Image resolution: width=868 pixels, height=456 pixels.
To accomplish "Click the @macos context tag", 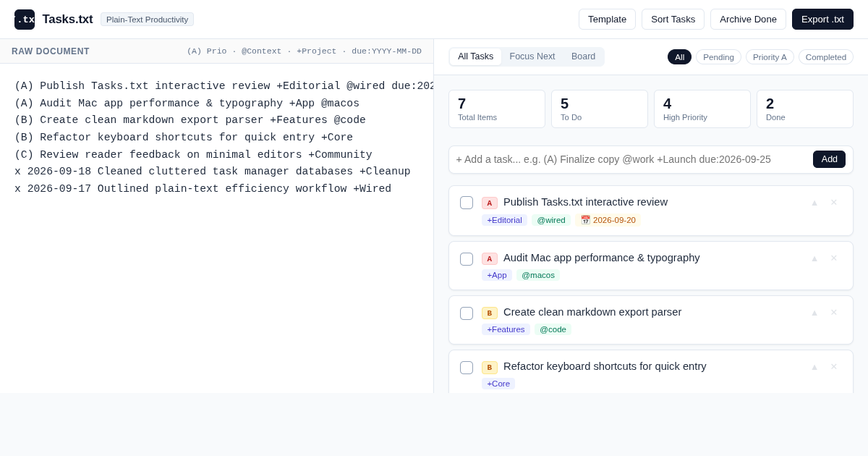I will [x=538, y=275].
